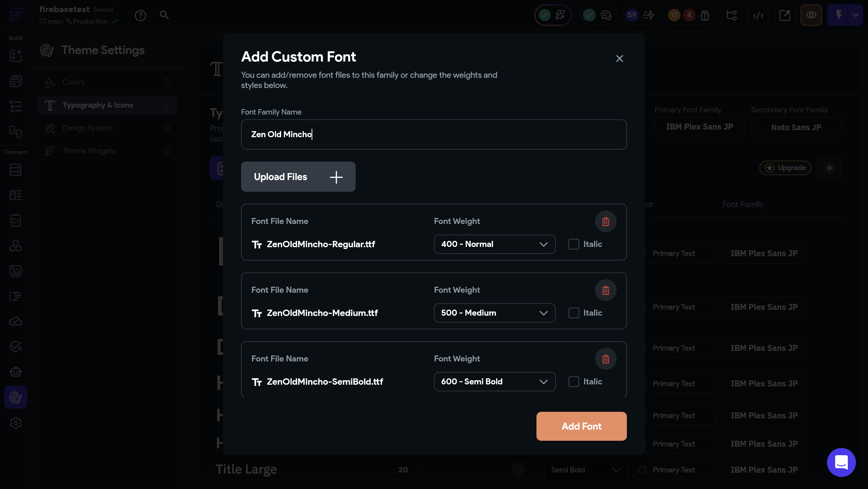The height and width of the screenshot is (489, 868).
Task: Open the debug bug icon in top bar
Action: pyautogui.click(x=705, y=15)
